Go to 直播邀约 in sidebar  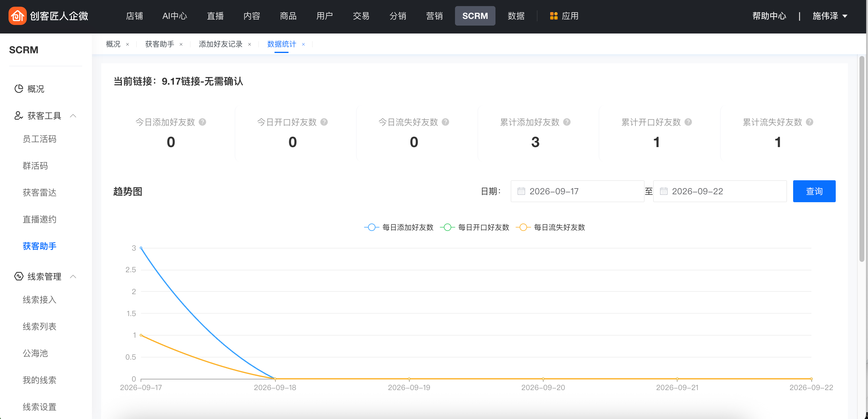click(40, 219)
